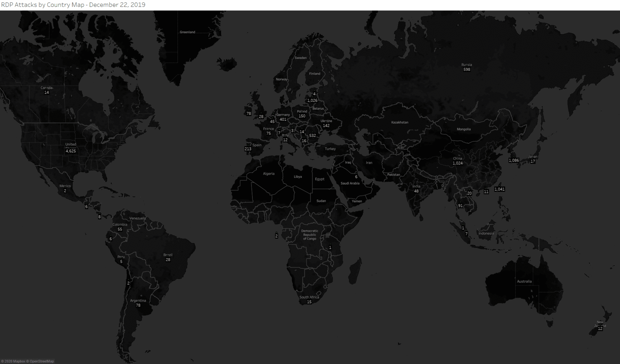Select the New Zealand mark showing 12
This screenshot has height=364, width=620.
click(x=600, y=328)
